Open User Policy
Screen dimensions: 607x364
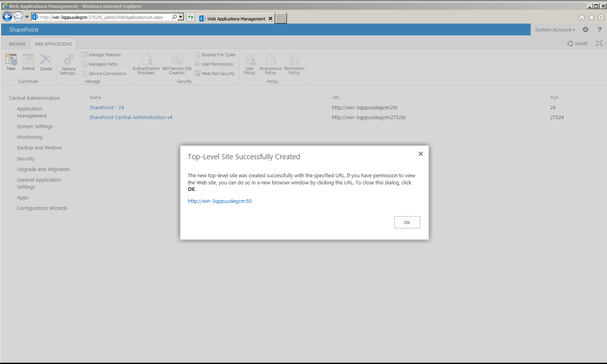click(x=250, y=64)
